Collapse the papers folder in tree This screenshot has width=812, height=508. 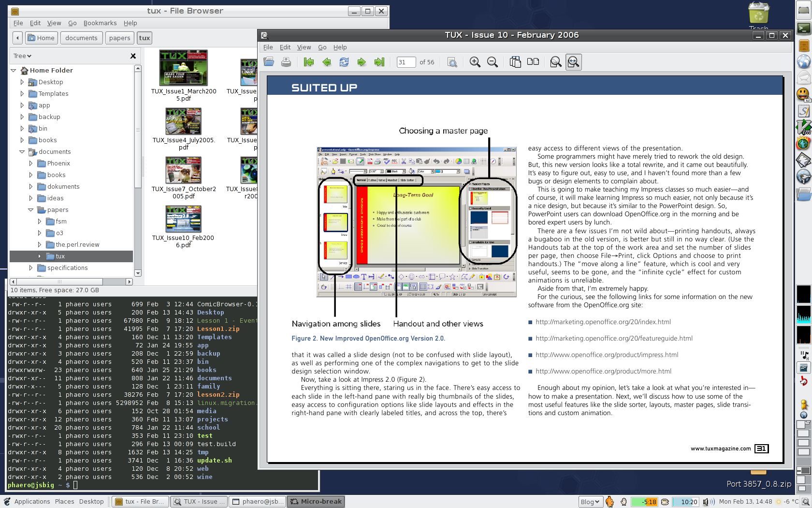[31, 210]
